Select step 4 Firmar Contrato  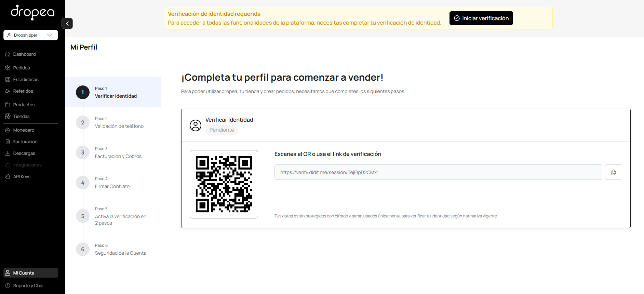click(x=113, y=183)
